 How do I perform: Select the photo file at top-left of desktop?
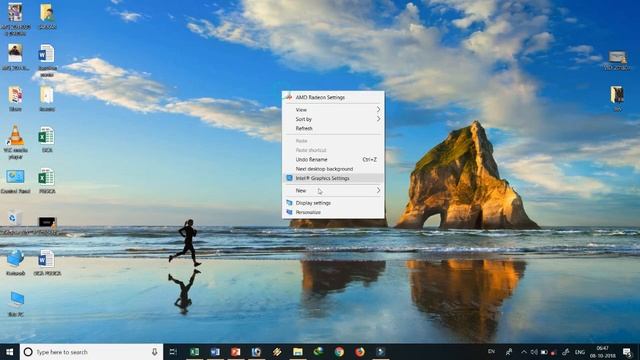coord(16,19)
